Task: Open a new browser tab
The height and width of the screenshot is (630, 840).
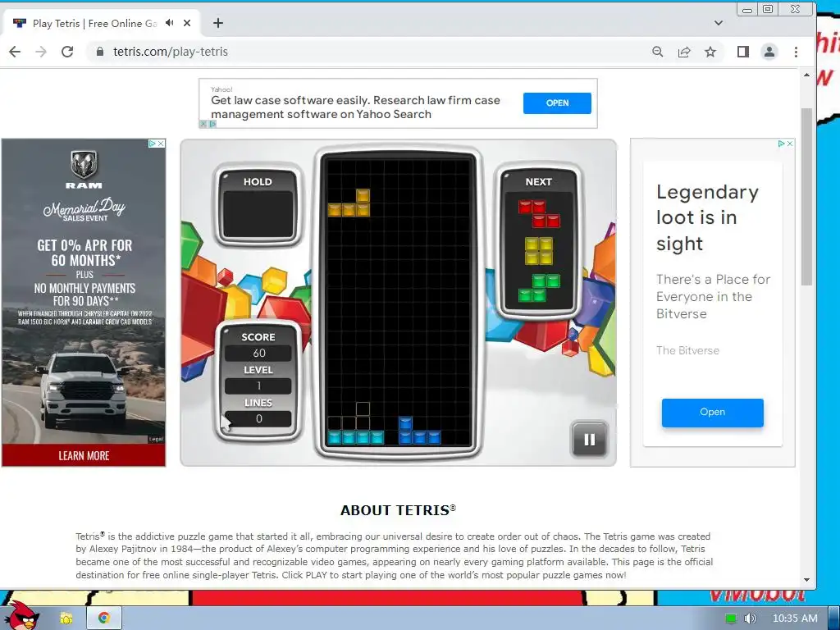Action: [x=217, y=23]
